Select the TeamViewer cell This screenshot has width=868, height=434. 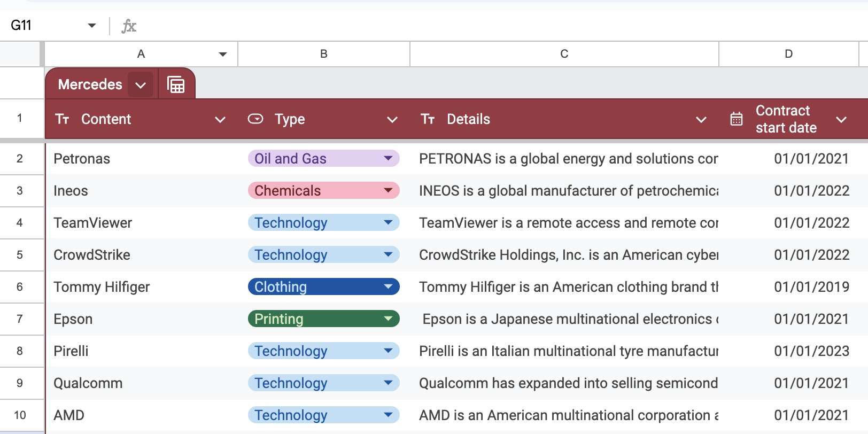[x=142, y=223]
